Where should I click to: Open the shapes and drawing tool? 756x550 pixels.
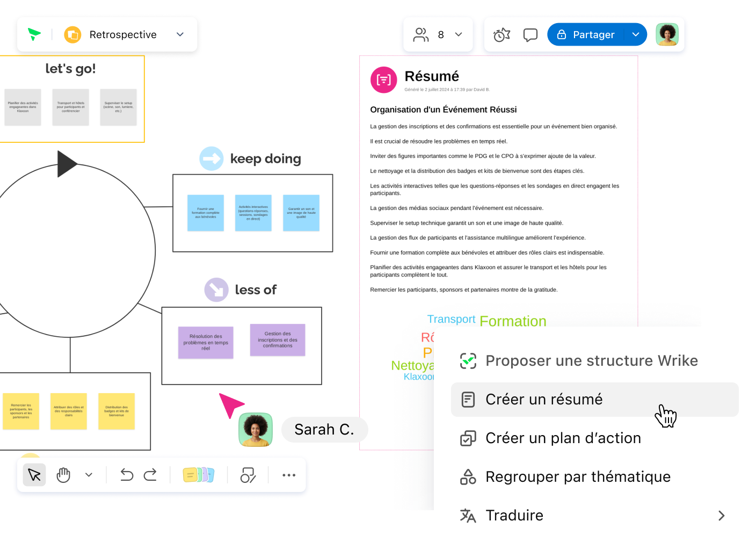[x=248, y=475]
